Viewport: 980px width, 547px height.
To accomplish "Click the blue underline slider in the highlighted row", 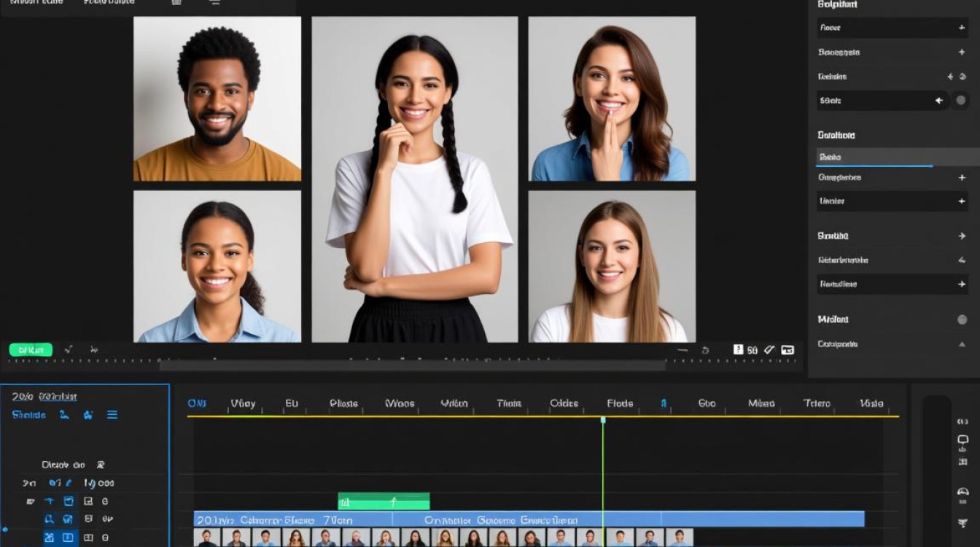I will [x=874, y=166].
